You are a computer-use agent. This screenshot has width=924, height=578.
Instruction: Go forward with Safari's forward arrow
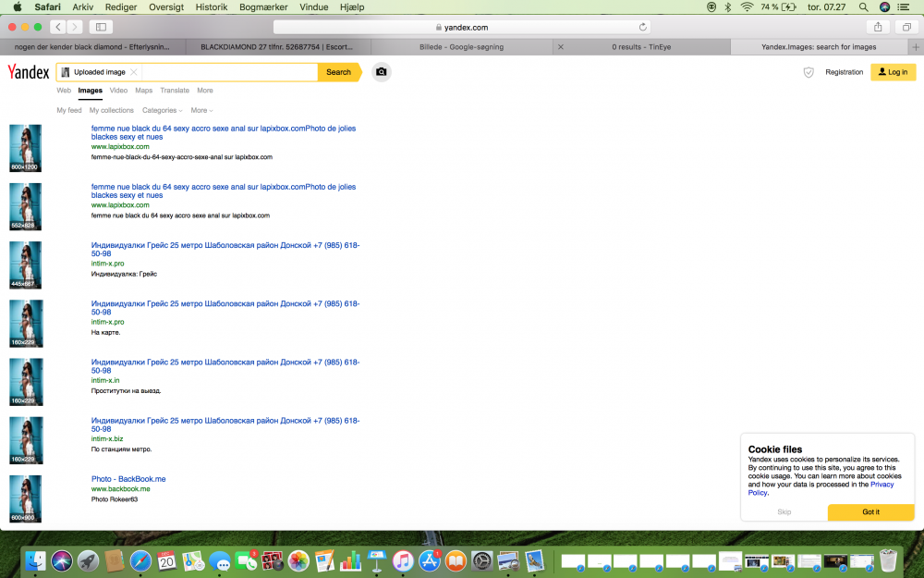(74, 27)
